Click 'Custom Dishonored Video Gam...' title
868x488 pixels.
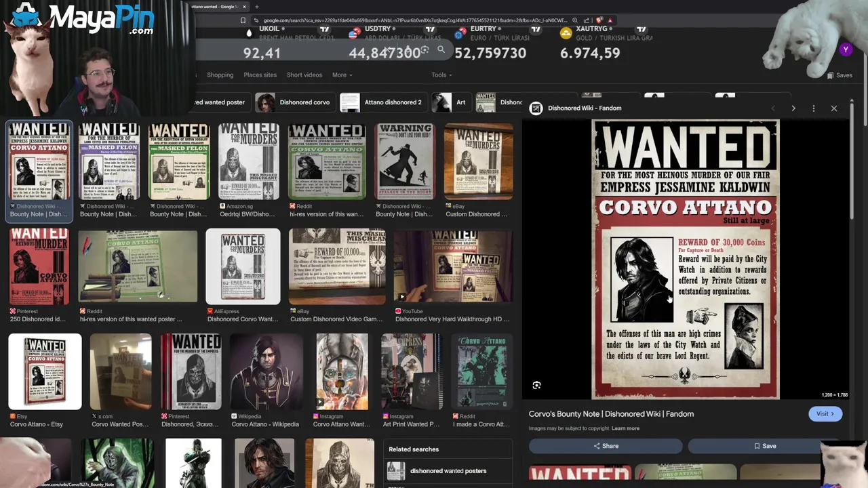(x=336, y=319)
